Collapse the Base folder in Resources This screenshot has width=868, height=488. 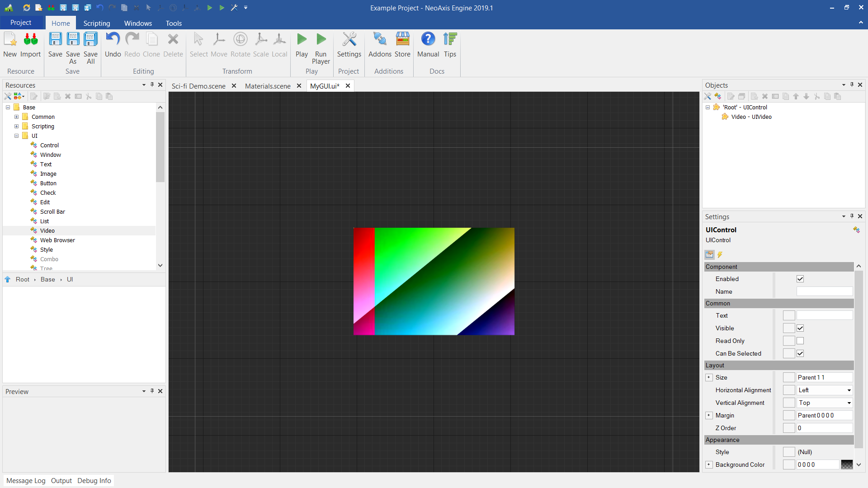[x=7, y=107]
